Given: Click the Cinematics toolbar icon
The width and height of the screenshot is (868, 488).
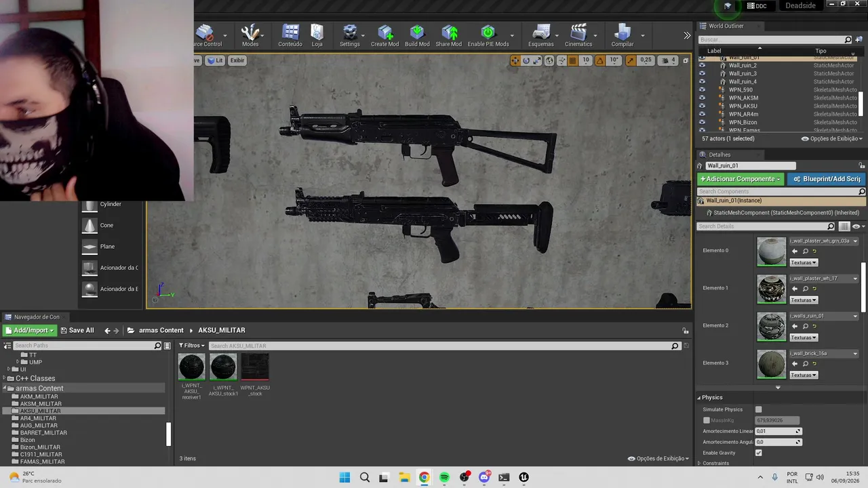Looking at the screenshot, I should click(x=578, y=35).
